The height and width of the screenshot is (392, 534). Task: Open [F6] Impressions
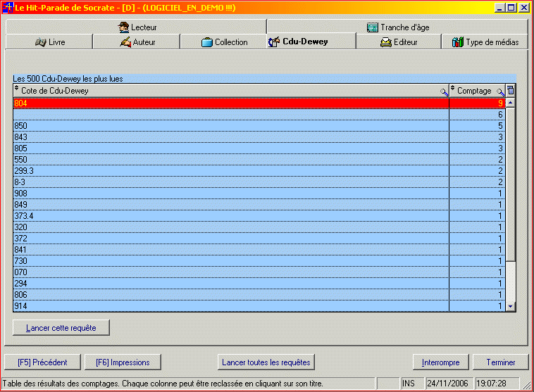(x=123, y=362)
